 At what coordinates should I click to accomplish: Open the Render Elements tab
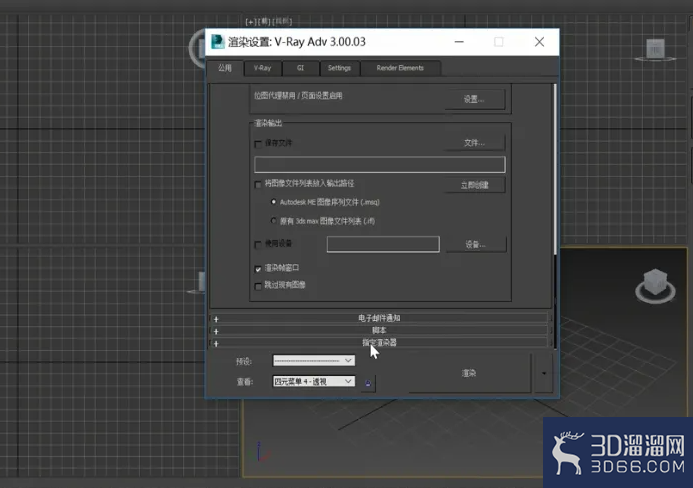(400, 68)
